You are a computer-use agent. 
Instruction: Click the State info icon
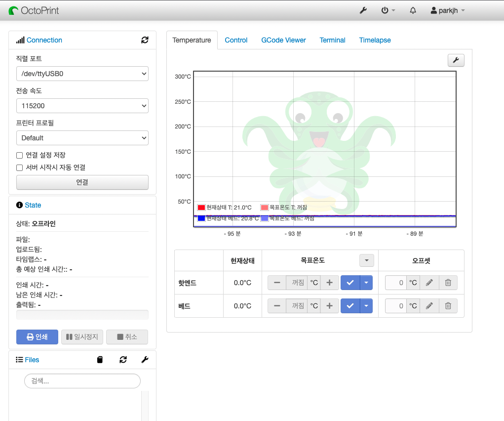[x=19, y=205]
